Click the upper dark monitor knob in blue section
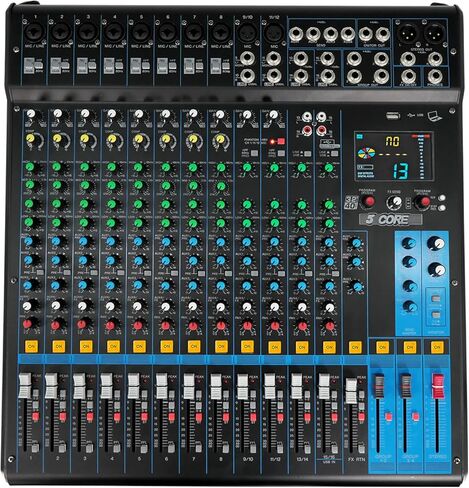 pos(437,243)
